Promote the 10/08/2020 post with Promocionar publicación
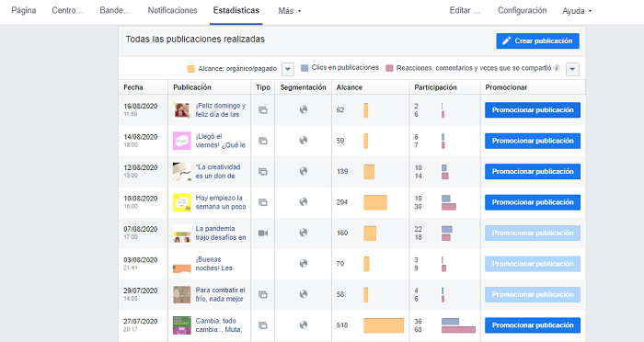Image resolution: width=644 pixels, height=342 pixels. tap(533, 202)
